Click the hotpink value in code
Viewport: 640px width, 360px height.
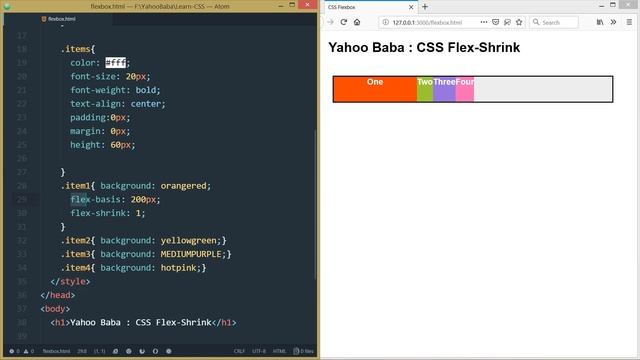(x=178, y=268)
